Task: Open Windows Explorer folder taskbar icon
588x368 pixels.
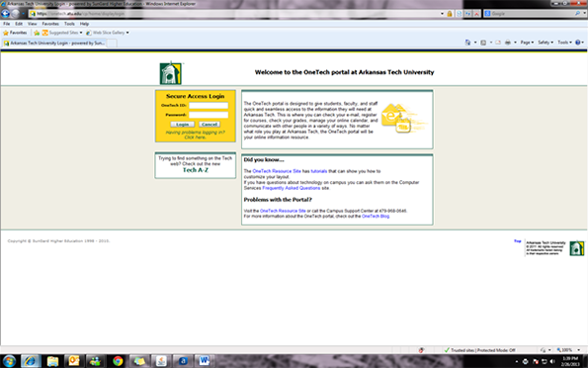Action: pyautogui.click(x=53, y=361)
